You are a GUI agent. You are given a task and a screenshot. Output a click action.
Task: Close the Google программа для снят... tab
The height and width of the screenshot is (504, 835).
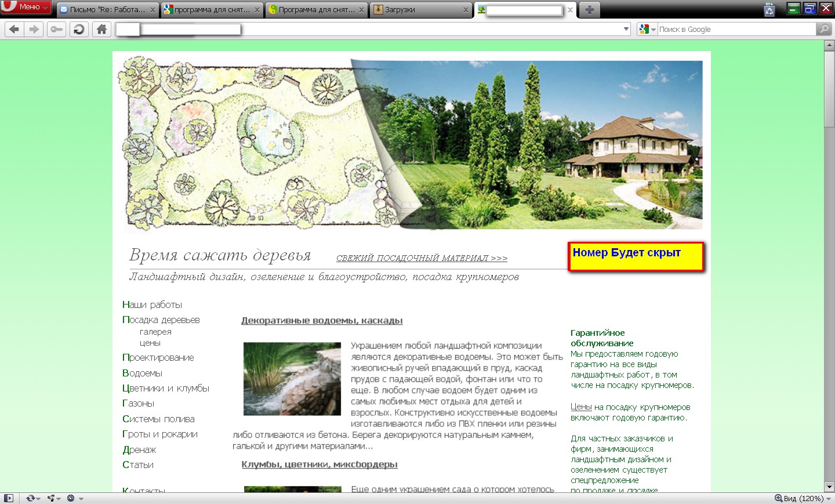257,10
